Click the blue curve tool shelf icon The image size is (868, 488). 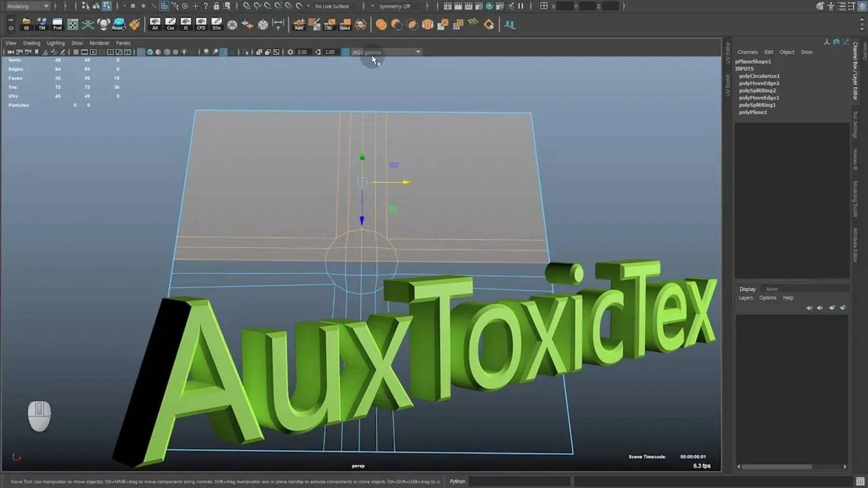pyautogui.click(x=510, y=24)
